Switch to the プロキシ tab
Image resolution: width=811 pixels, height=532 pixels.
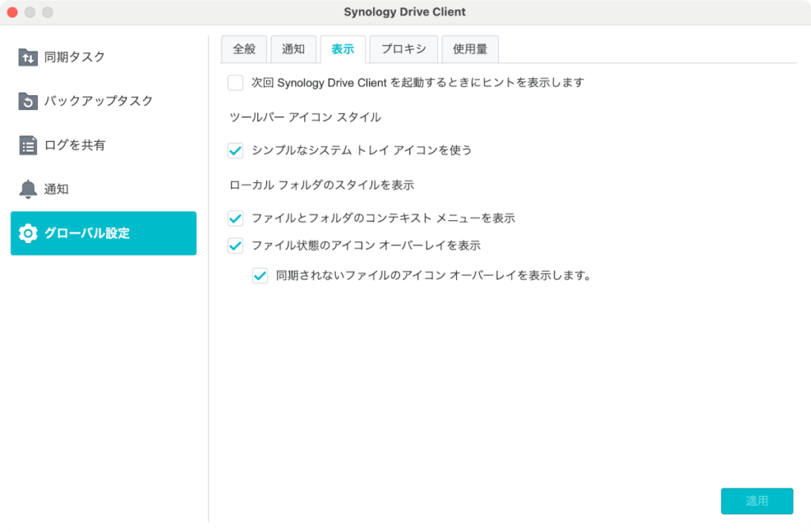[x=404, y=49]
